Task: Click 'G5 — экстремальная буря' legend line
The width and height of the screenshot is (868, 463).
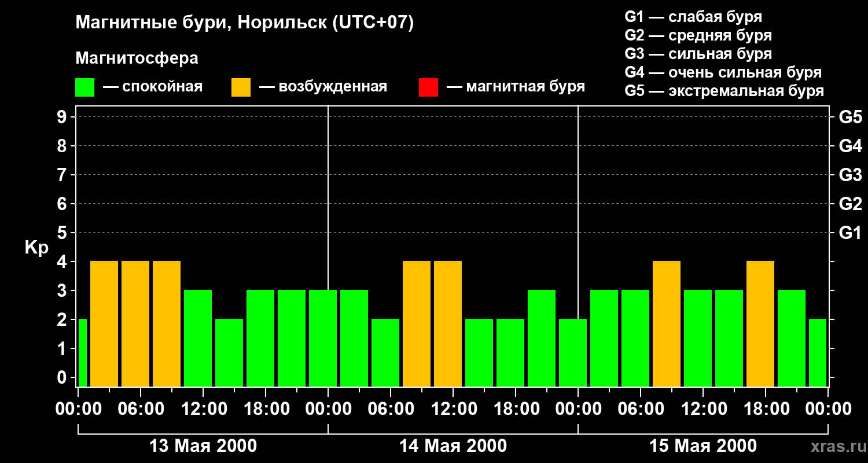Action: [x=724, y=91]
